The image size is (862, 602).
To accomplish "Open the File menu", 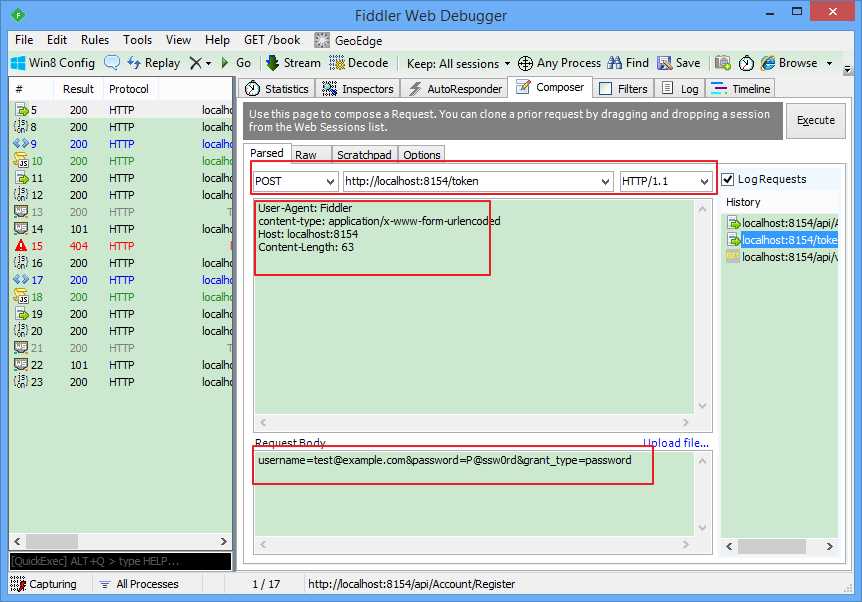I will click(24, 40).
